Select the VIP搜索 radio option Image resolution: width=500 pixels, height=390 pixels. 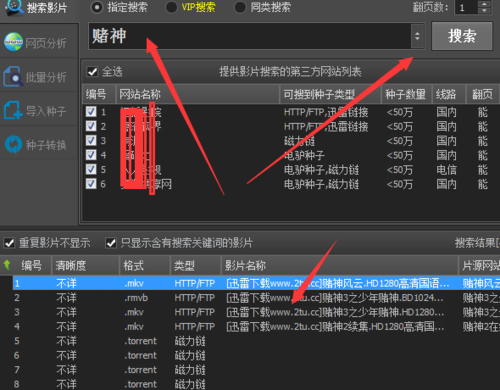[x=171, y=7]
